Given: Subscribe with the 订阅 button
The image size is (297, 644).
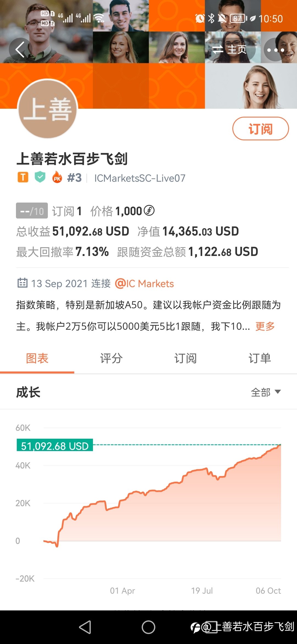Looking at the screenshot, I should click(260, 129).
